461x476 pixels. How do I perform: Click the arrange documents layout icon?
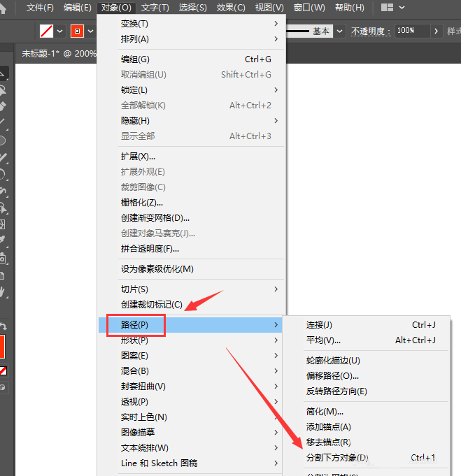click(x=387, y=8)
